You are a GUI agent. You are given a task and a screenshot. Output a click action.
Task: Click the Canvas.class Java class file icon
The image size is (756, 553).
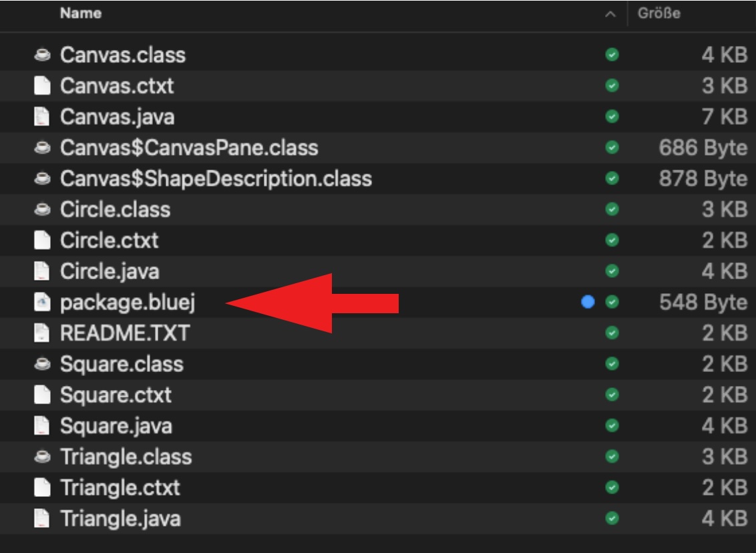click(x=42, y=55)
